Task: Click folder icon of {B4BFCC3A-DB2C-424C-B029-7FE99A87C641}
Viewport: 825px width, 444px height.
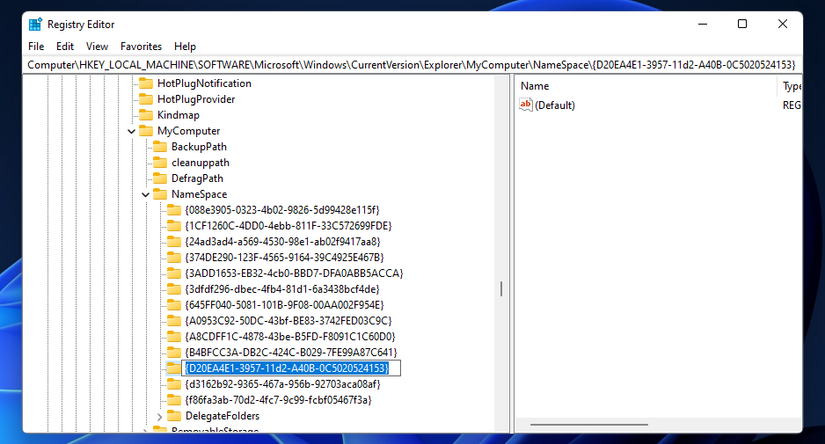Action: [174, 352]
